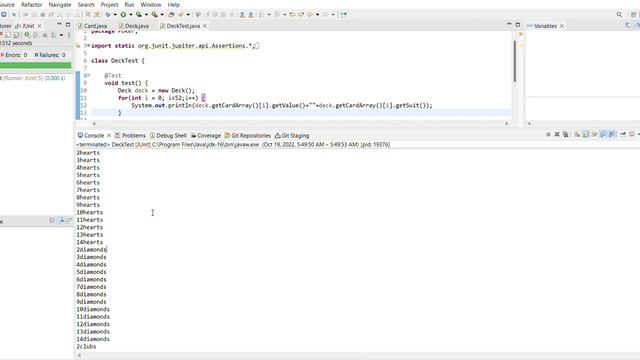Open the Run button dropdown arrow
The height and width of the screenshot is (360, 640).
point(131,14)
